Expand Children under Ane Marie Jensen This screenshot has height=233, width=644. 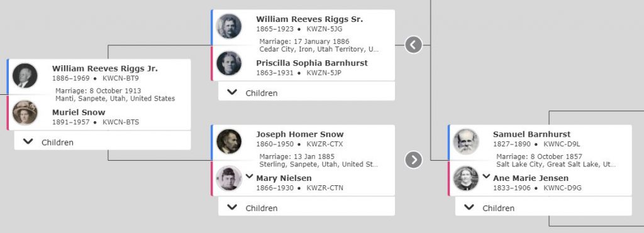coord(543,208)
